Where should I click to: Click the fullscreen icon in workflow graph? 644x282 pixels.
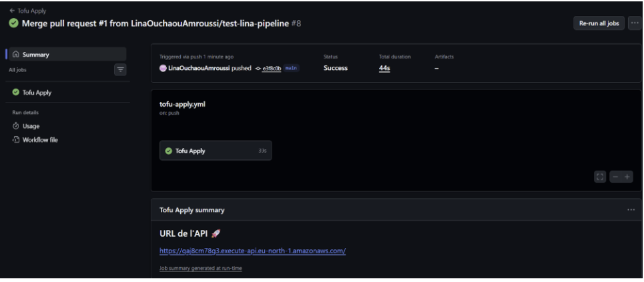(x=600, y=177)
